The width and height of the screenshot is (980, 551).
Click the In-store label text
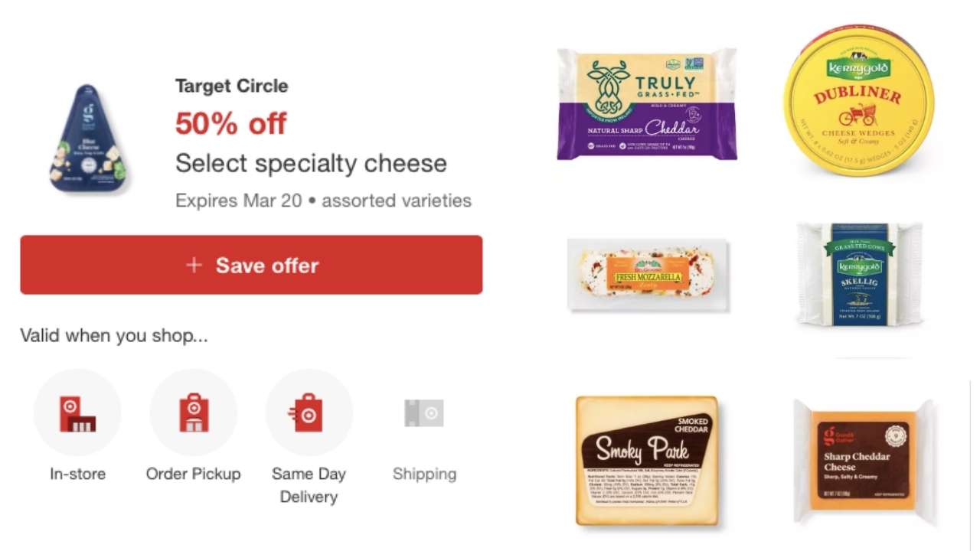pyautogui.click(x=77, y=474)
